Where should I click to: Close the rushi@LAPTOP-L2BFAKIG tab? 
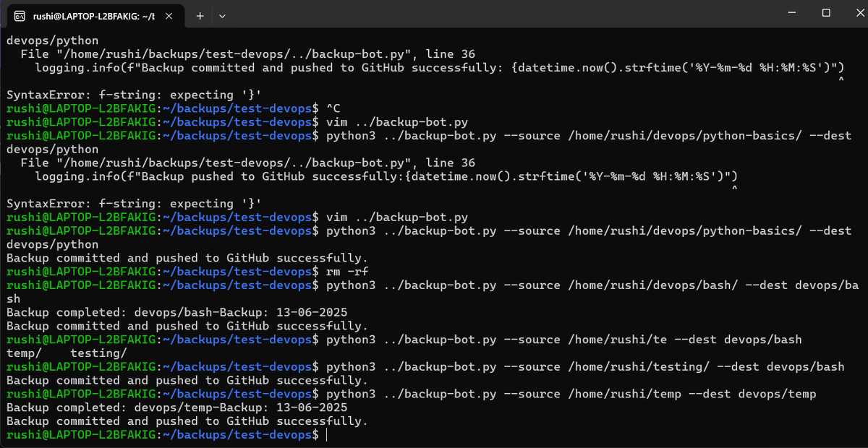tap(171, 14)
